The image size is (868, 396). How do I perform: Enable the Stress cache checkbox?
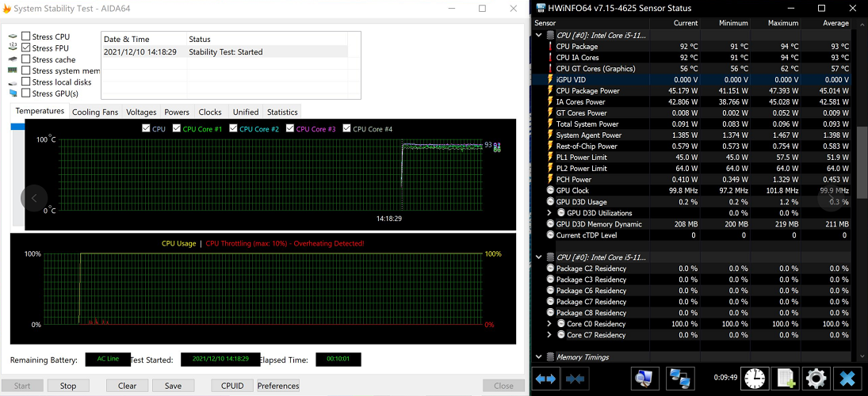[25, 59]
